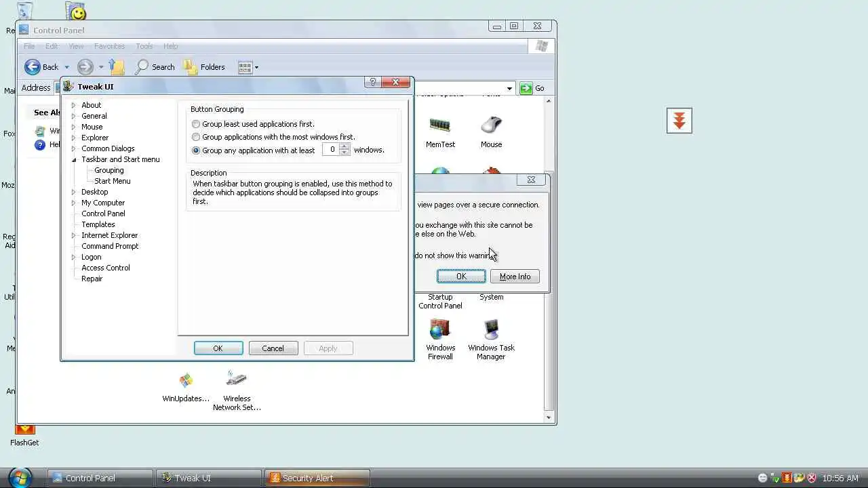The width and height of the screenshot is (868, 488).
Task: Open the Edit menu in Control Panel
Action: [x=52, y=46]
